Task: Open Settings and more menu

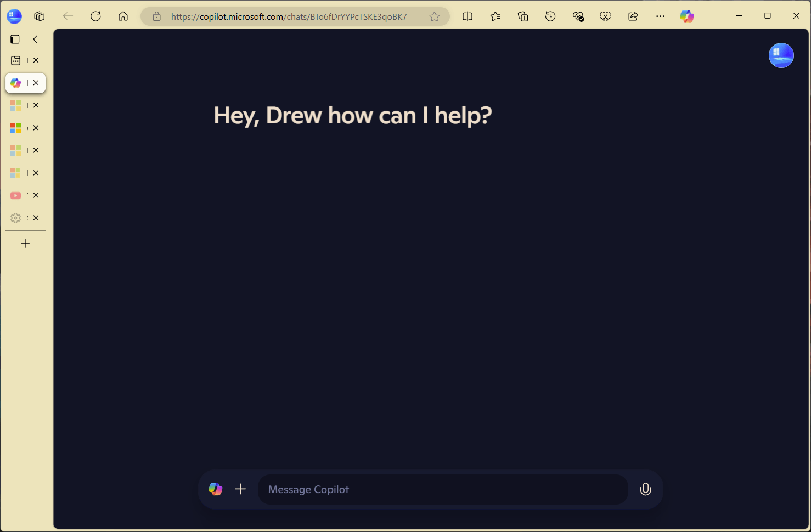Action: pyautogui.click(x=660, y=16)
